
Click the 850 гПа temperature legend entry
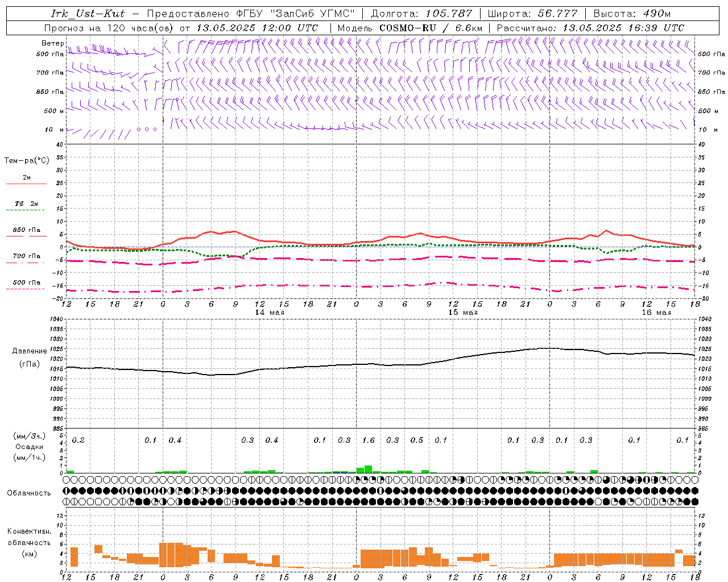[26, 230]
